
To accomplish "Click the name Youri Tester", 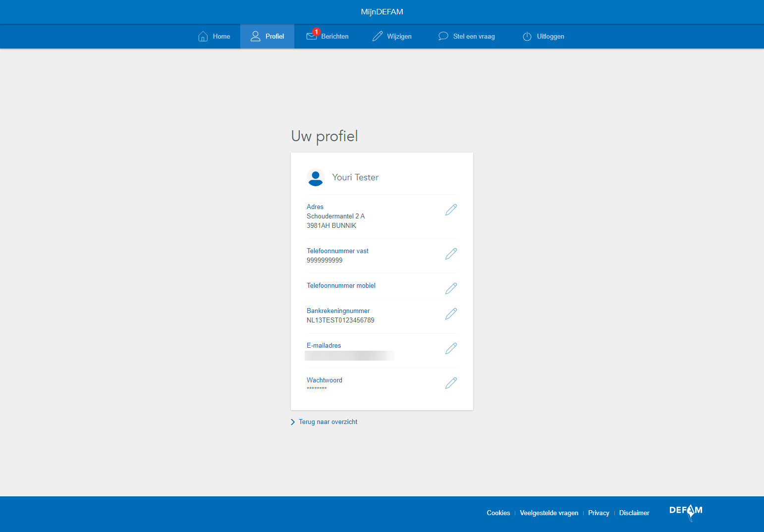I will [355, 177].
